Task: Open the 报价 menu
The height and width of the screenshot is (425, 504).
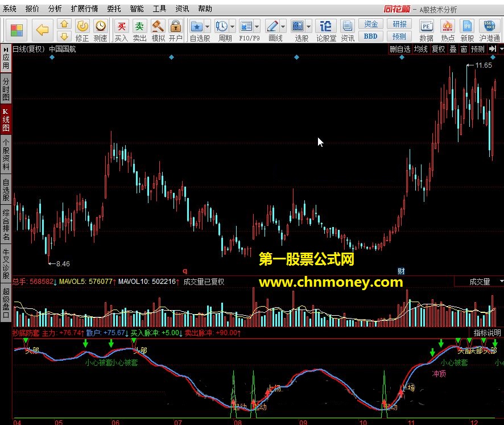Action: click(32, 9)
